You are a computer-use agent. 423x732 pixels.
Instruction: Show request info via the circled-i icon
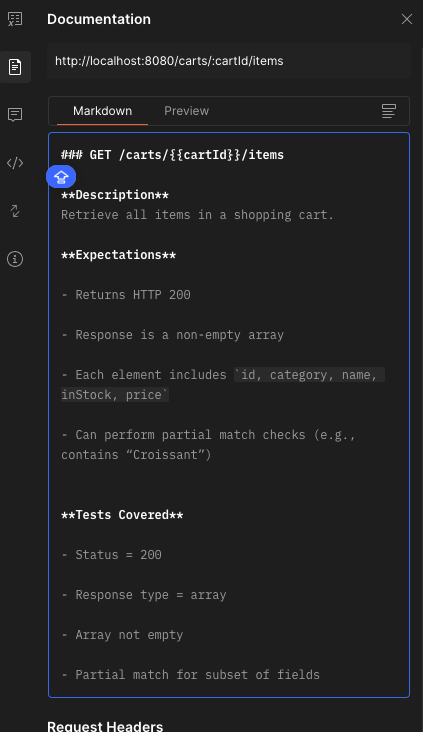pos(15,259)
